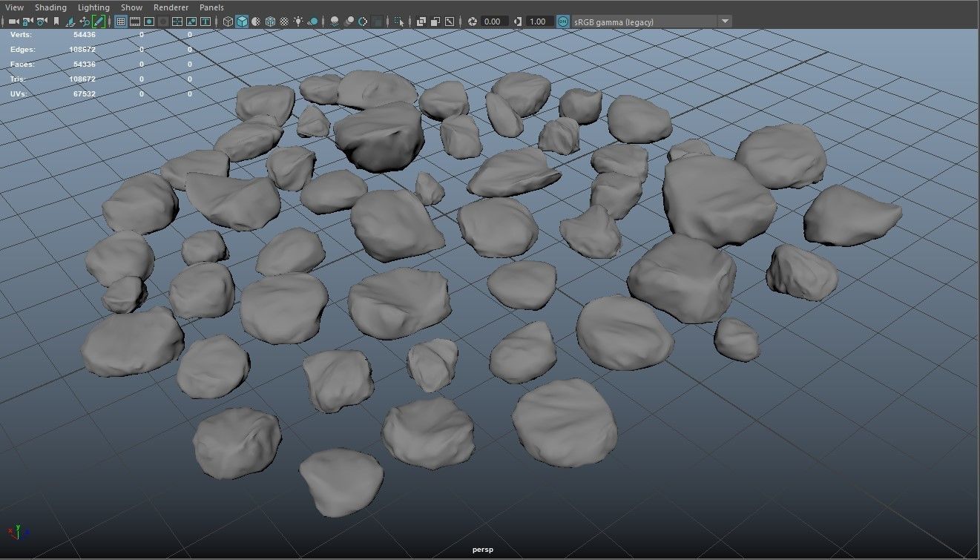Screen dimensions: 980x560
Task: Toggle the Film Gate display
Action: click(x=135, y=22)
